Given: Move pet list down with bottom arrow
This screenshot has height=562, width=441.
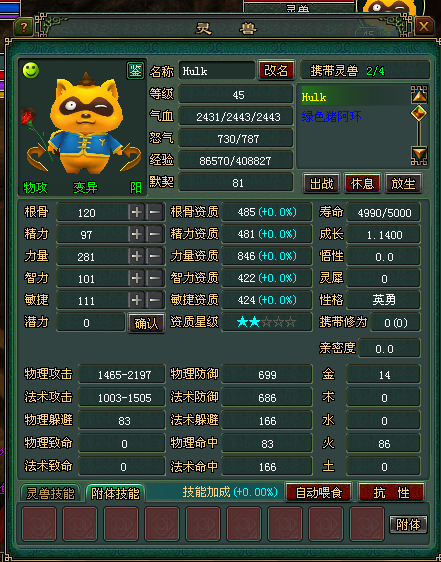Looking at the screenshot, I should (x=419, y=155).
